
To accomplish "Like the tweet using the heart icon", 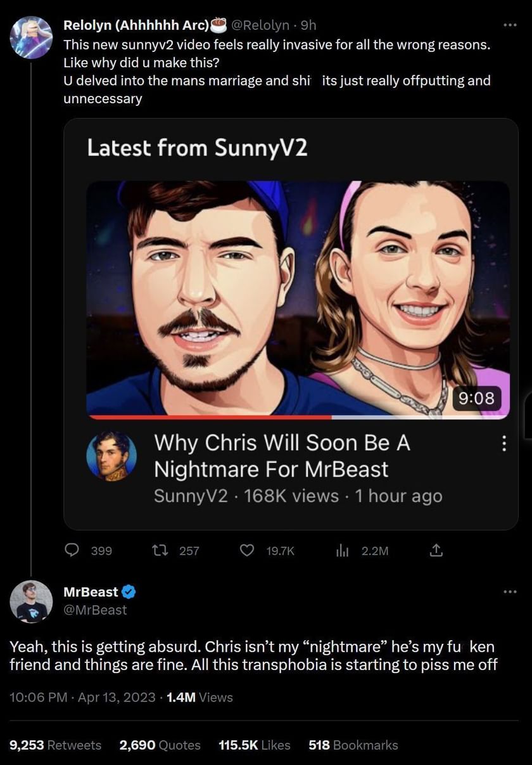I will [x=247, y=551].
